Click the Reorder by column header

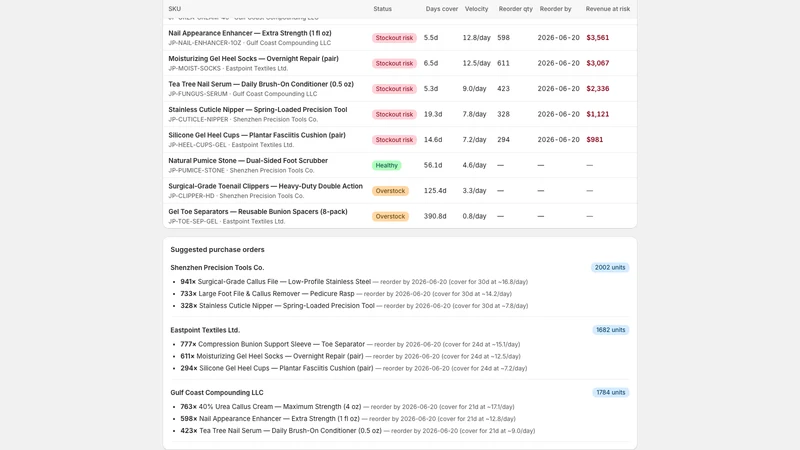(555, 9)
